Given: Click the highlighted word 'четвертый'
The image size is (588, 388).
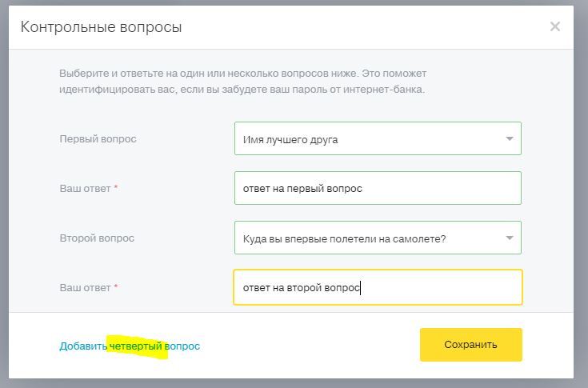Looking at the screenshot, I should tap(136, 346).
